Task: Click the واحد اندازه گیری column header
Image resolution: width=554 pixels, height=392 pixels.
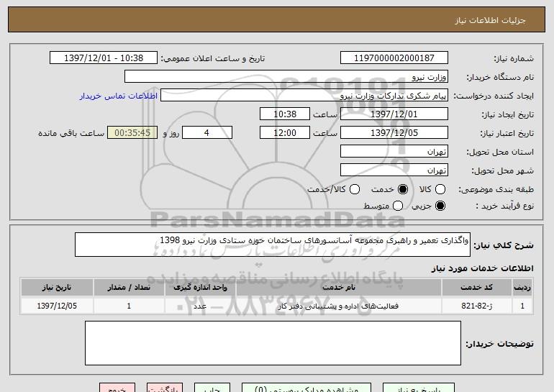Action: click(x=200, y=288)
